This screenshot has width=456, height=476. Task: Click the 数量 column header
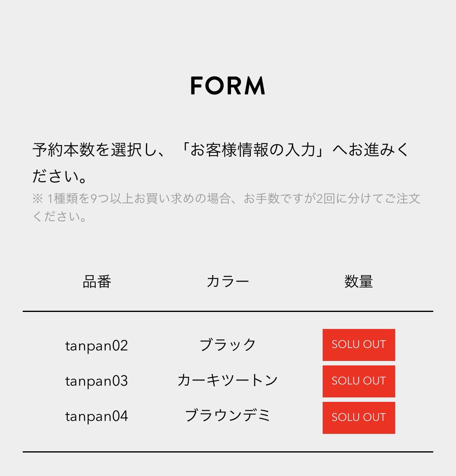[359, 282]
